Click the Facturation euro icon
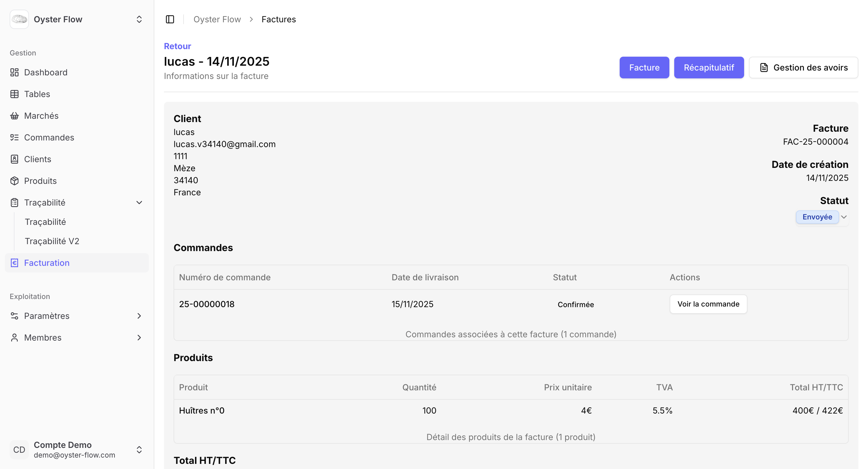 pos(14,263)
